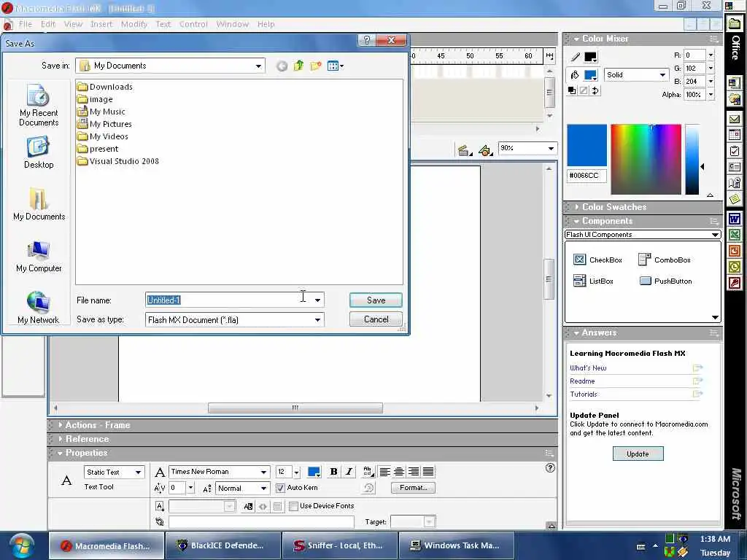Open the Modify menu
The width and height of the screenshot is (747, 560).
tap(134, 24)
